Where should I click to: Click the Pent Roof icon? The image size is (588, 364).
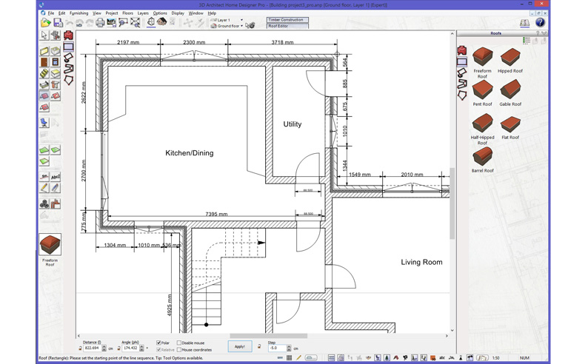pyautogui.click(x=482, y=90)
